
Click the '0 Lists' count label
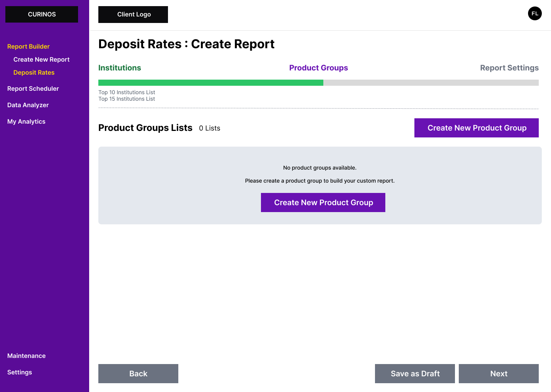(x=210, y=128)
